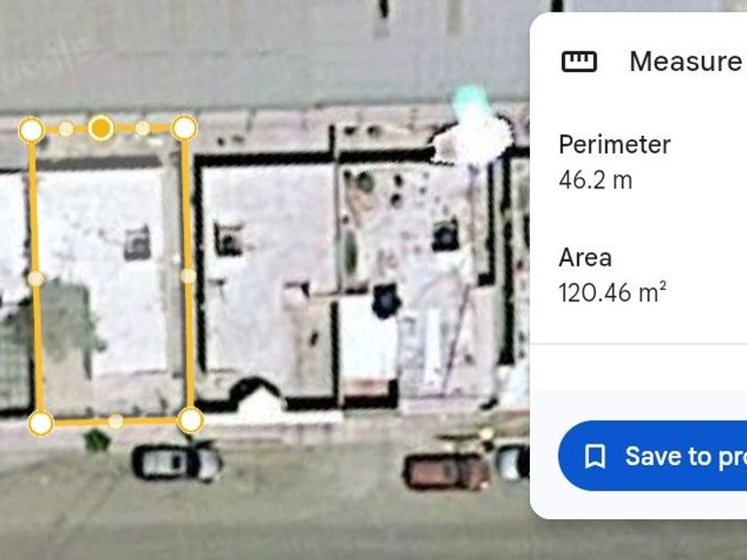This screenshot has height=560, width=747.
Task: Click midpoint handle left of orange vertex
Action: [x=66, y=129]
